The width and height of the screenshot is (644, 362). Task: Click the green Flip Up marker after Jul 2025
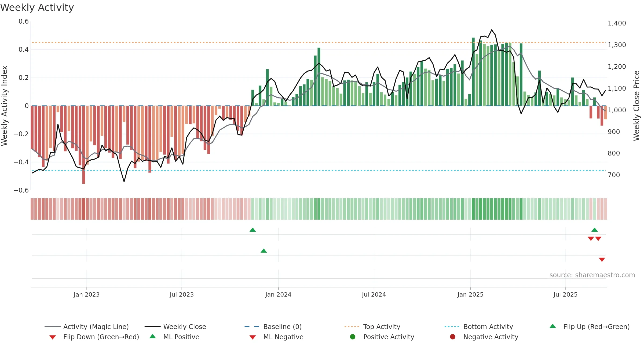[595, 230]
